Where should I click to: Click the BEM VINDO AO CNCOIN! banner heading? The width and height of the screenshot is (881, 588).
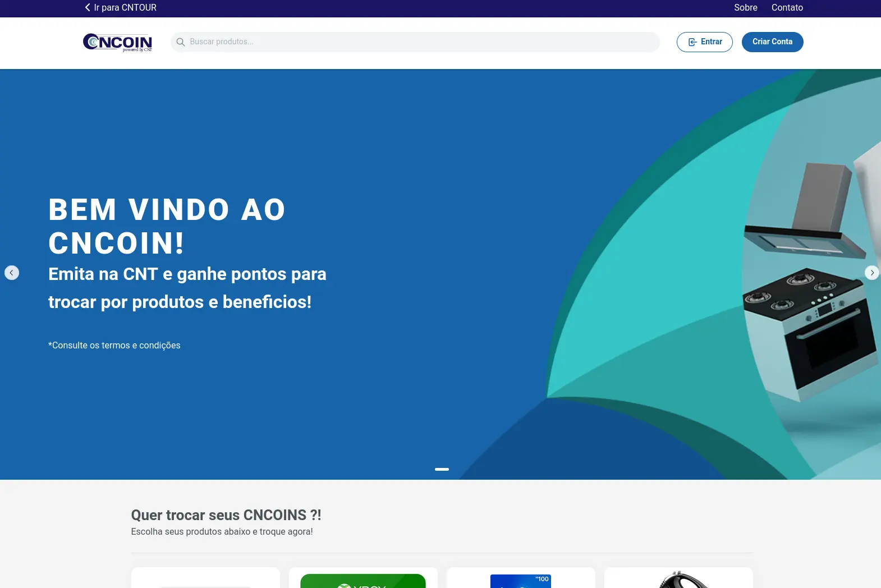(x=167, y=226)
